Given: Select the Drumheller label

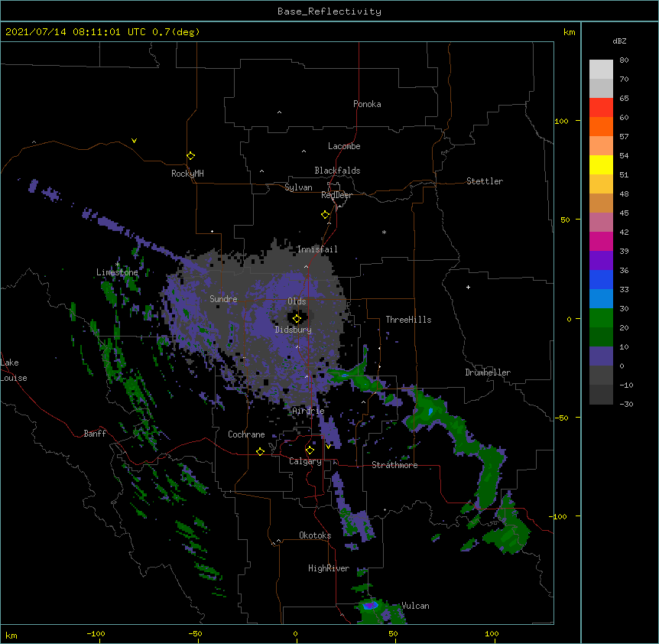Looking at the screenshot, I should click(x=488, y=372).
